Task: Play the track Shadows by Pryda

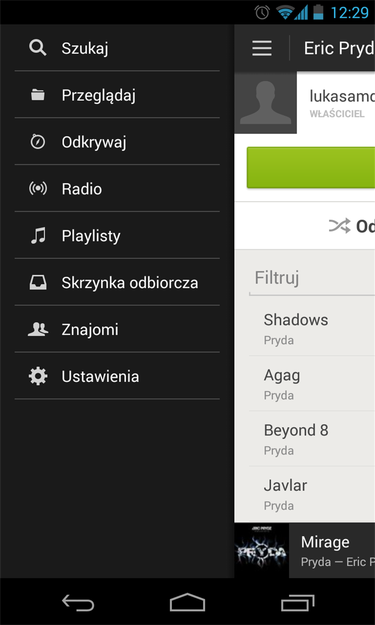Action: point(312,328)
